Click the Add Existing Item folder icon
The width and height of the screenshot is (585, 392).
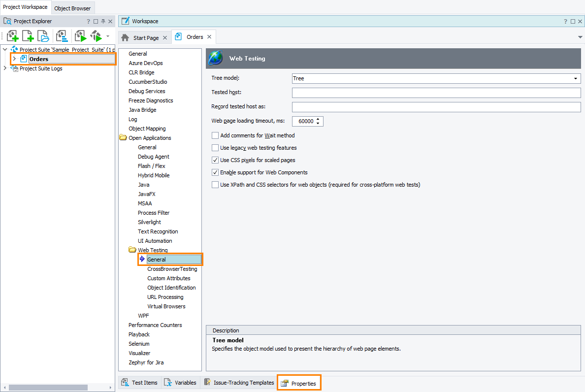(43, 36)
